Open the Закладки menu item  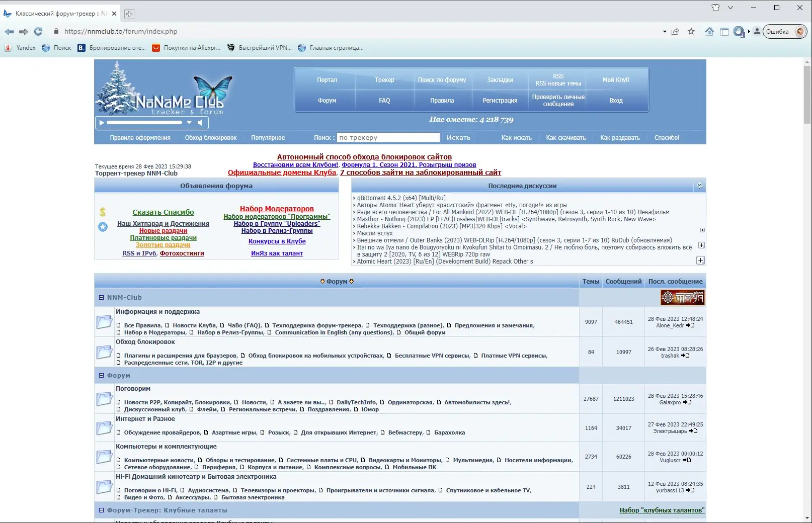coord(500,80)
